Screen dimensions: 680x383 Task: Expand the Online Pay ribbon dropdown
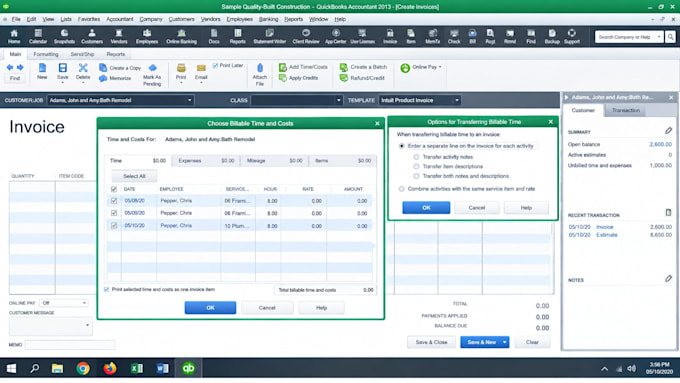[x=440, y=67]
